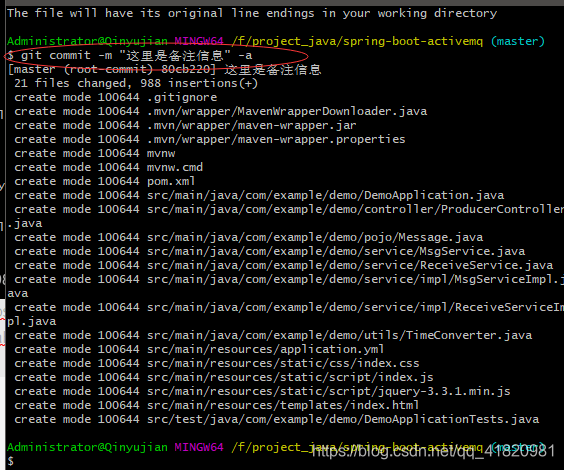Click the maven-wrapper.properties line
Image resolution: width=564 pixels, height=470 pixels.
(210, 140)
